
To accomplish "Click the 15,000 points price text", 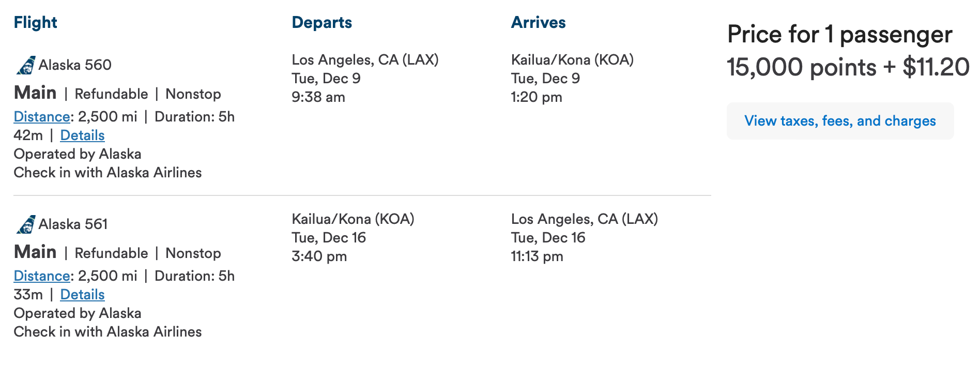I will [802, 68].
